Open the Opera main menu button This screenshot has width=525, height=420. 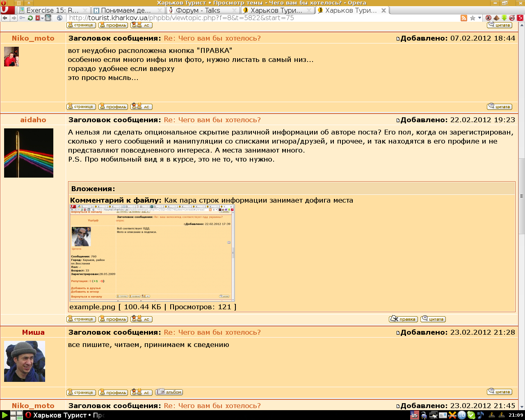coord(7,10)
